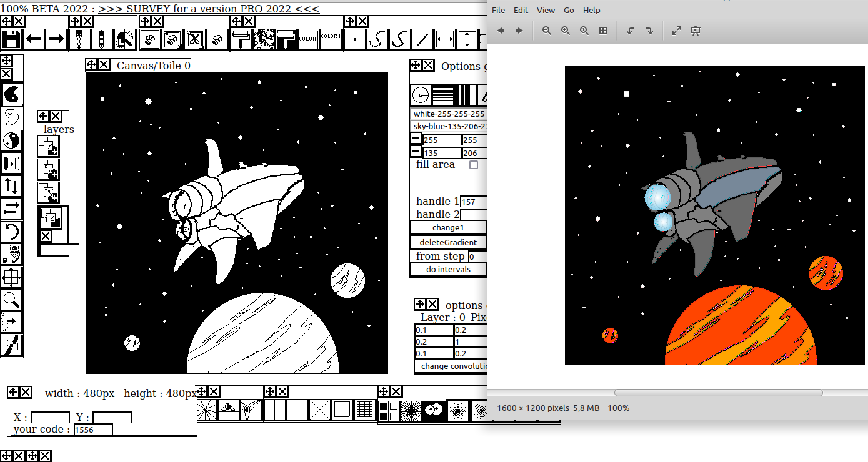Viewport: 868px width, 462px height.
Task: Click the black yin-yang tool icon
Action: [11, 95]
